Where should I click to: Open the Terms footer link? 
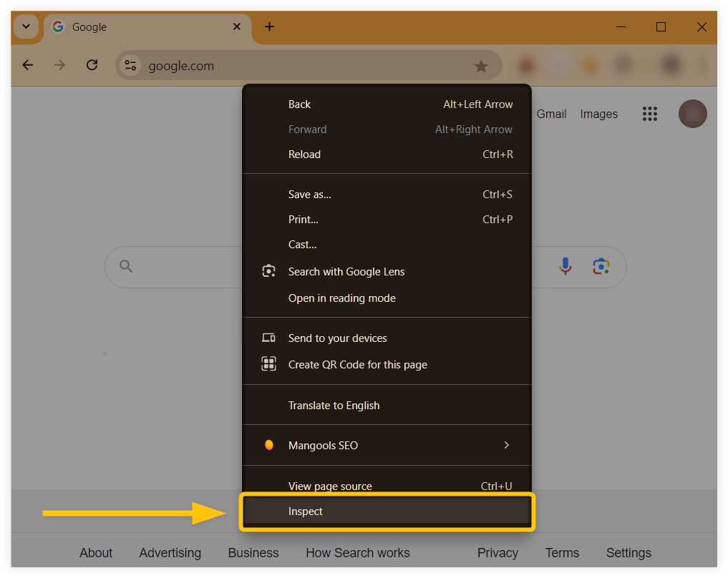coord(562,552)
